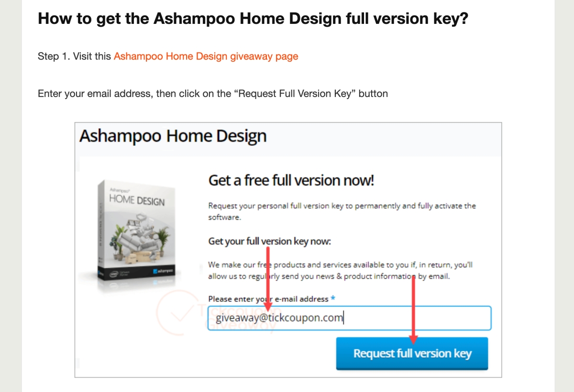Screen dimensions: 574x392
Task: Click the "Ashampoo Home Design" title in the screenshot
Action: [x=173, y=136]
